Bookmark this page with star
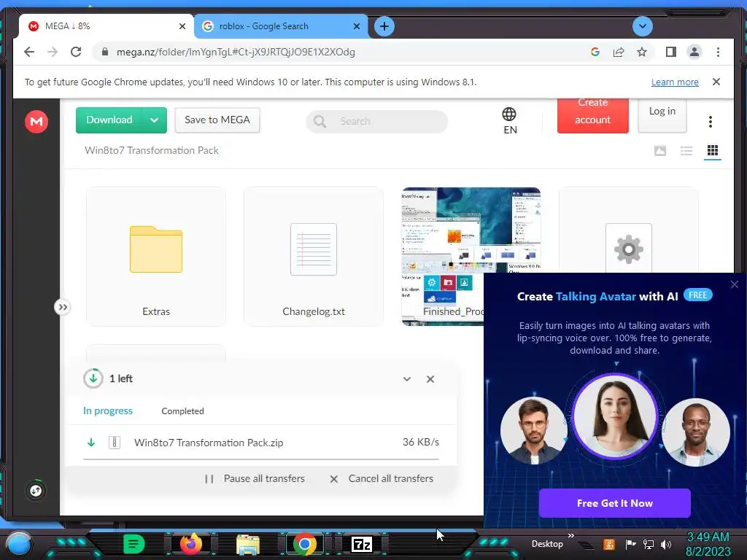This screenshot has width=747, height=560. (642, 52)
